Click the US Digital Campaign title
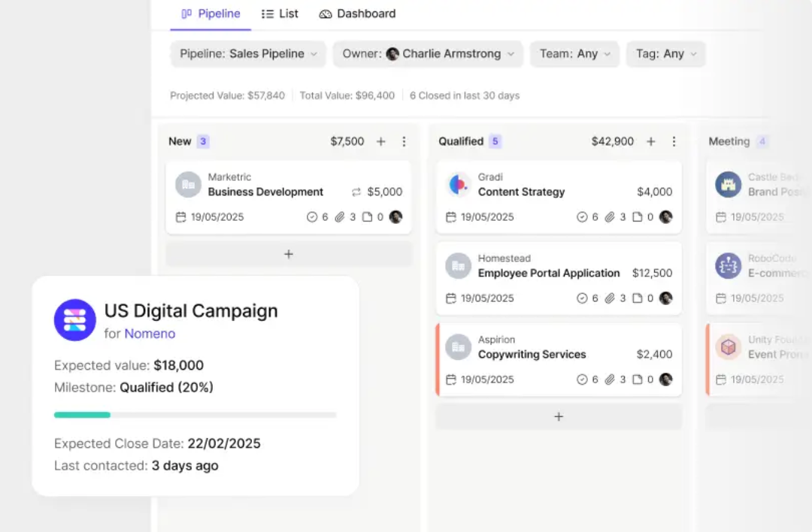This screenshot has height=532, width=812. [x=191, y=311]
